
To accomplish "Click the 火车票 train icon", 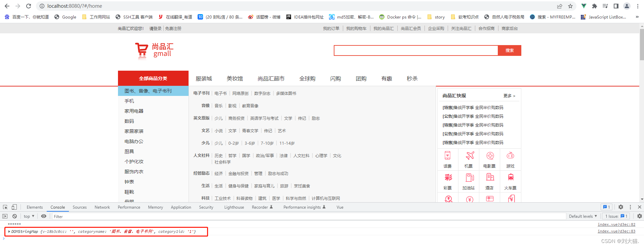I will [511, 177].
